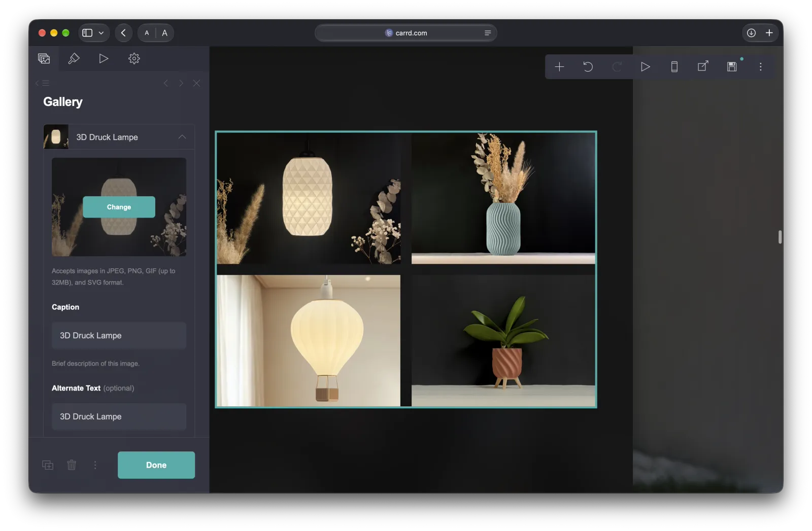The height and width of the screenshot is (531, 812).
Task: Open the reader view icon in address bar
Action: (488, 33)
